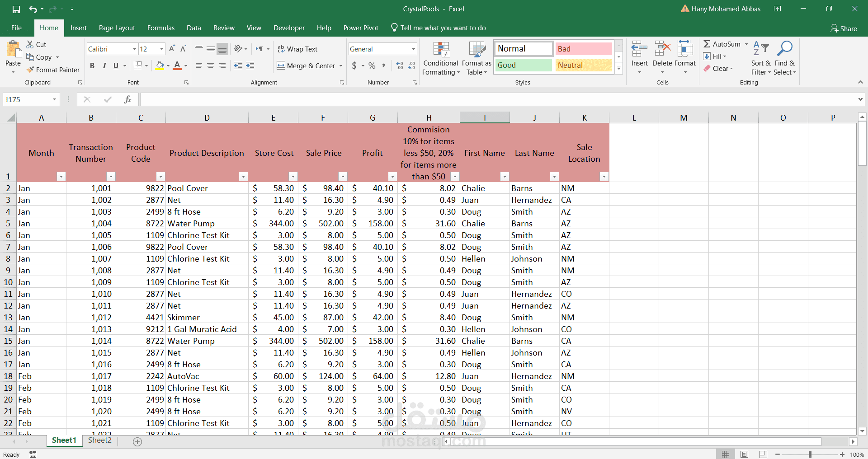Click the Format Painter tool
The width and height of the screenshot is (868, 459).
[x=53, y=70]
